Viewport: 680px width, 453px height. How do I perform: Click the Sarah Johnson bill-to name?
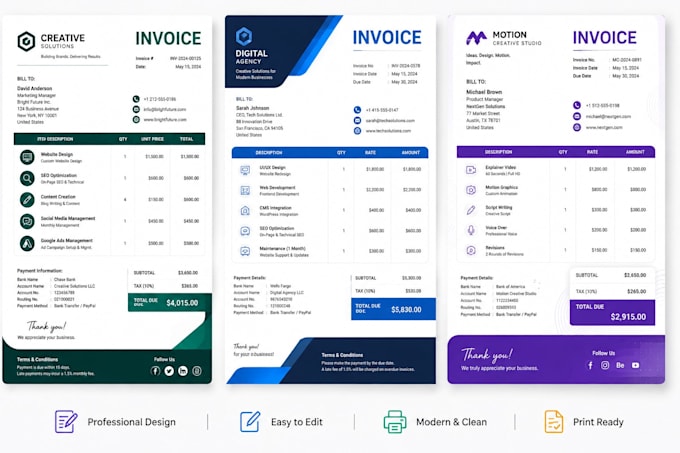pyautogui.click(x=252, y=108)
